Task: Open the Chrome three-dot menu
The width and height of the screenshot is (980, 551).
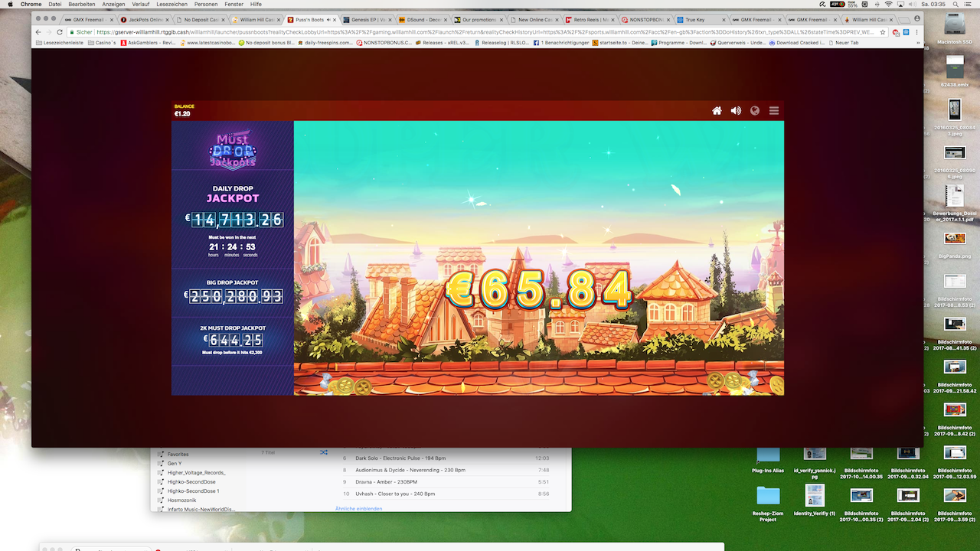Action: 916,32
